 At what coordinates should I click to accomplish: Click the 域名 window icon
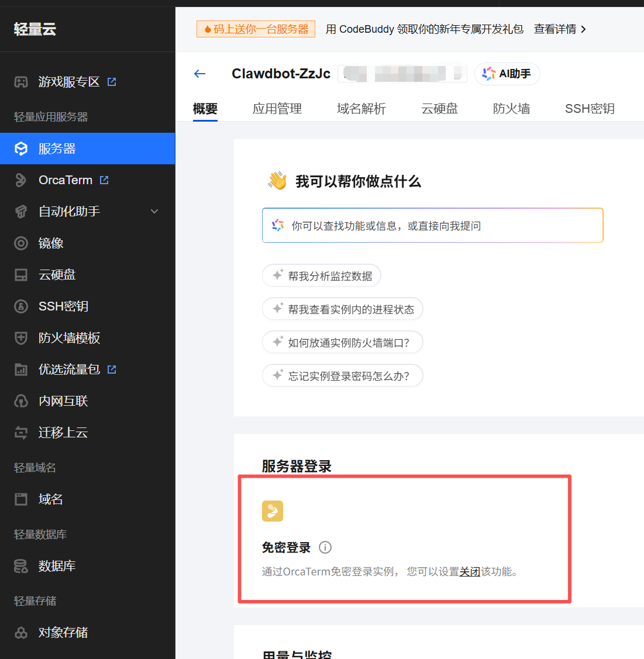coord(21,499)
